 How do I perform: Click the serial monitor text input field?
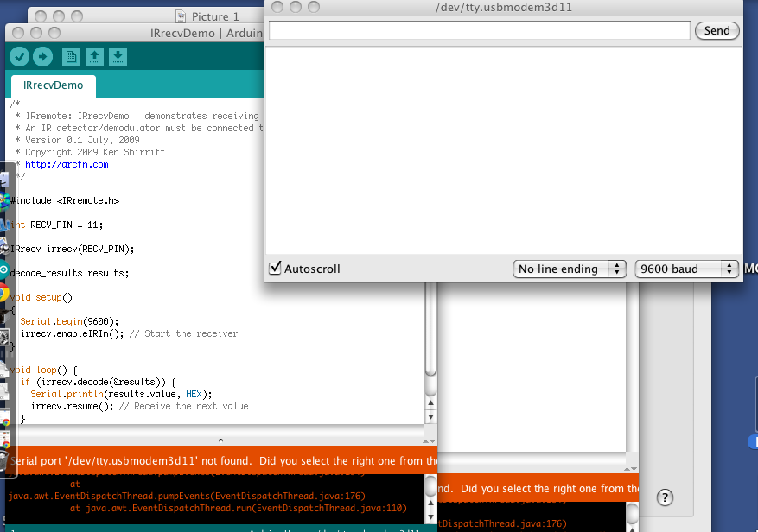pyautogui.click(x=479, y=30)
